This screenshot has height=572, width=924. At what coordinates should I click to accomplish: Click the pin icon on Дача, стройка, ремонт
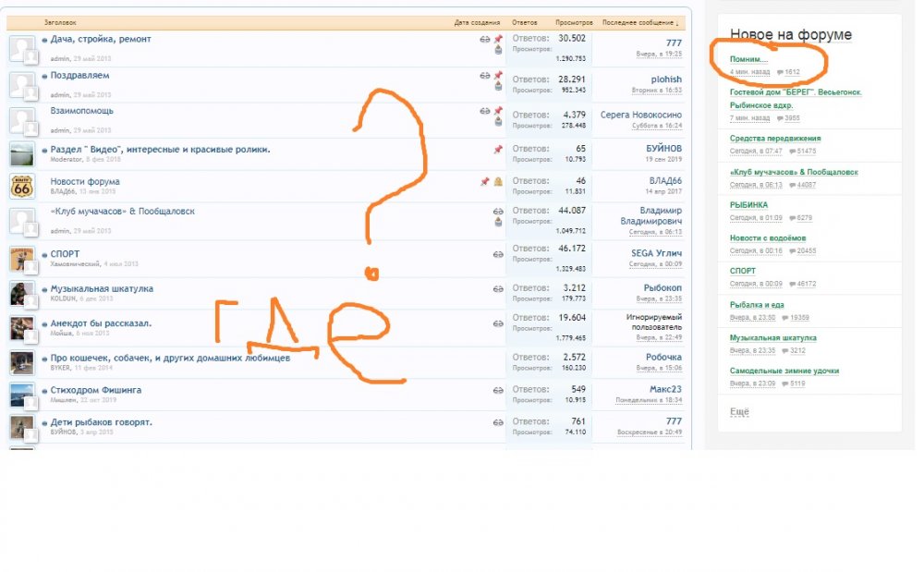pos(498,40)
